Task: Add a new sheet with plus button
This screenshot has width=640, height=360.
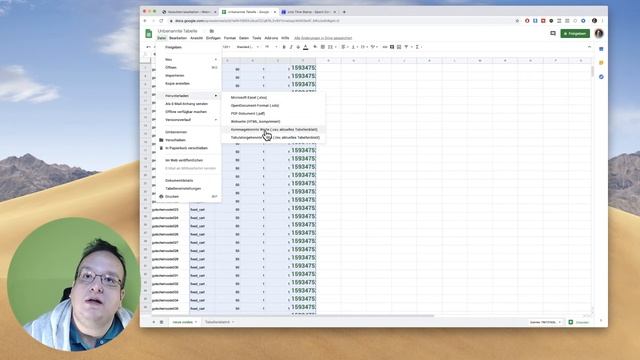Action: click(x=154, y=322)
